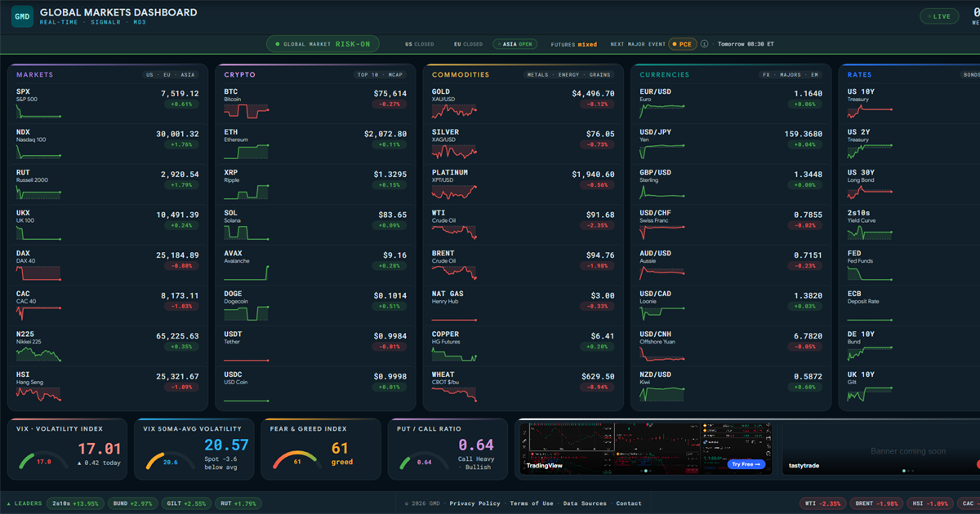Screen dimensions: 980x514
Task: Open the Terms of Use link
Action: point(531,503)
